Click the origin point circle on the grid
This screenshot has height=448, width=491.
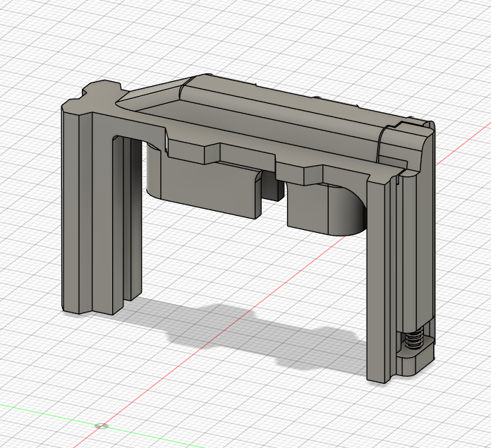point(100,426)
